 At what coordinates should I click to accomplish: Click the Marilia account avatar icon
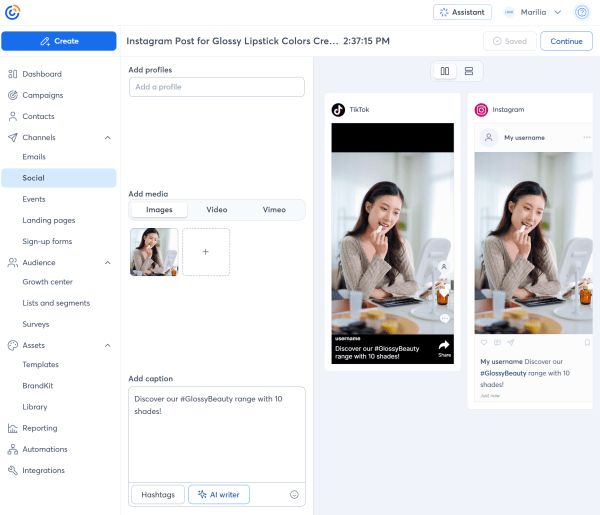[x=509, y=12]
